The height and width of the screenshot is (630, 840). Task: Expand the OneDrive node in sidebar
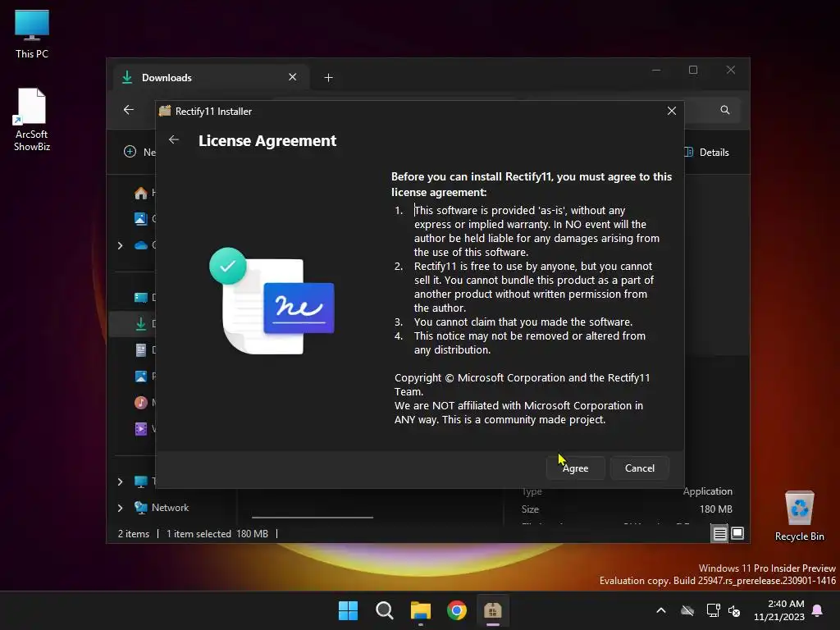click(x=120, y=245)
